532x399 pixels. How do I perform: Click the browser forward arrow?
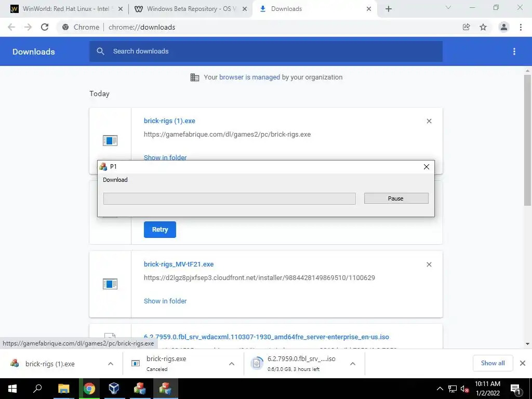[x=28, y=27]
